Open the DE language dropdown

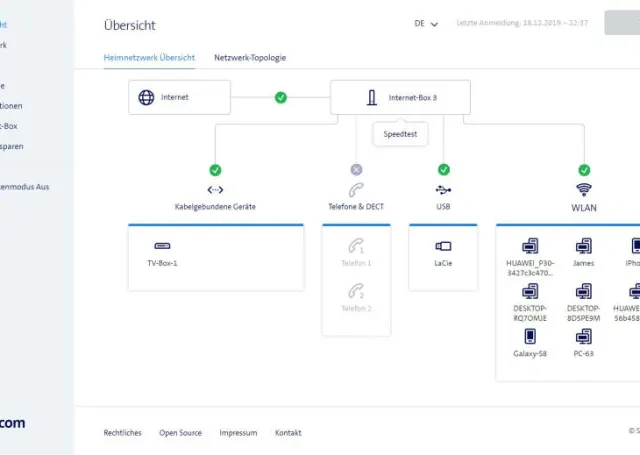coord(426,24)
